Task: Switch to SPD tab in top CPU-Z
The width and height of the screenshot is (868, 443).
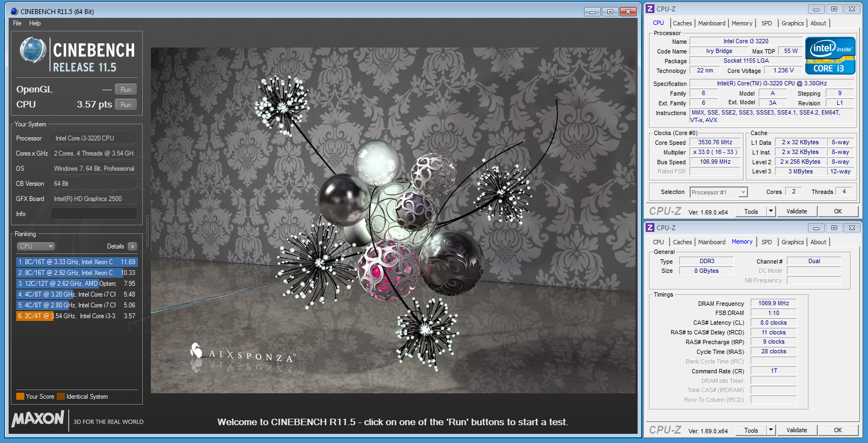Action: (x=766, y=23)
